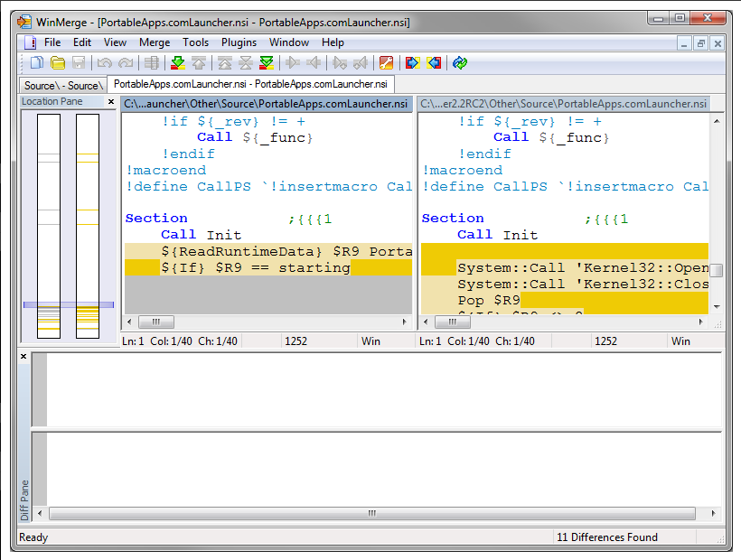Click 'Kernel32::Clos' System::Call line
The image size is (741, 560).
[x=565, y=285]
